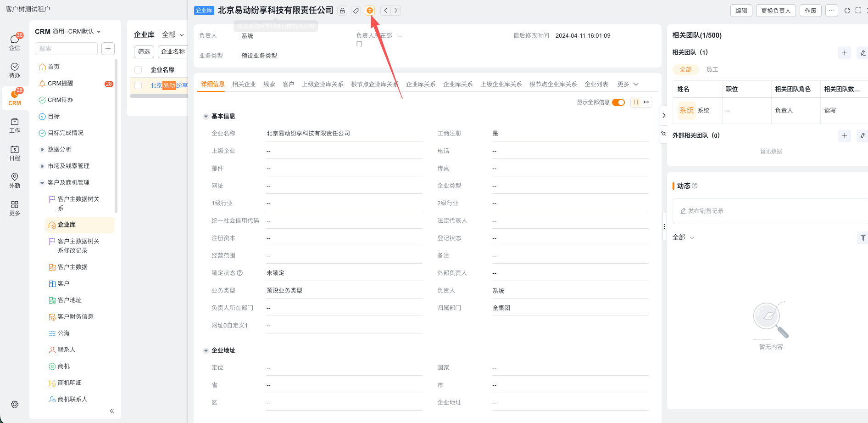Select 员工 tab in 相关团队
Viewport: 868px width, 423px height.
point(712,69)
